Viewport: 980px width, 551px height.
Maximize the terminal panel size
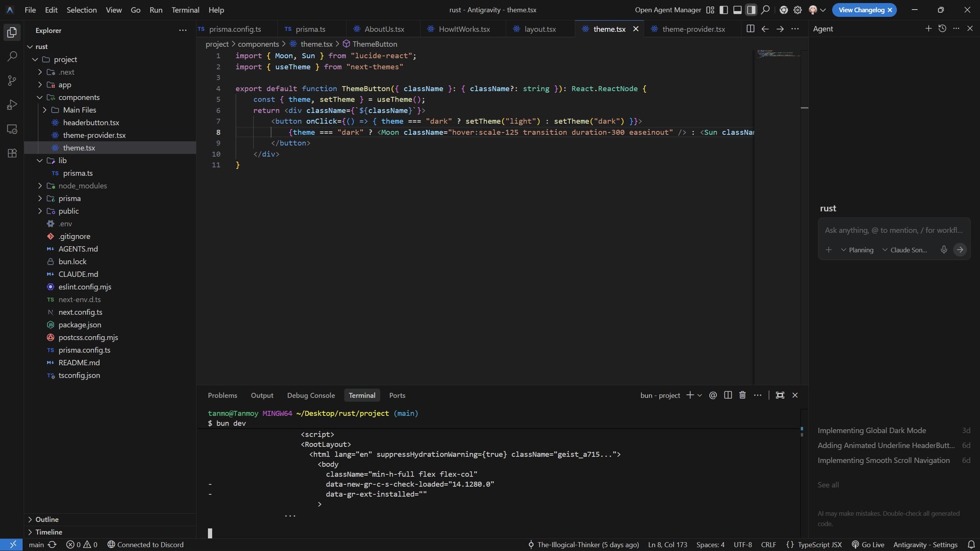click(x=780, y=395)
